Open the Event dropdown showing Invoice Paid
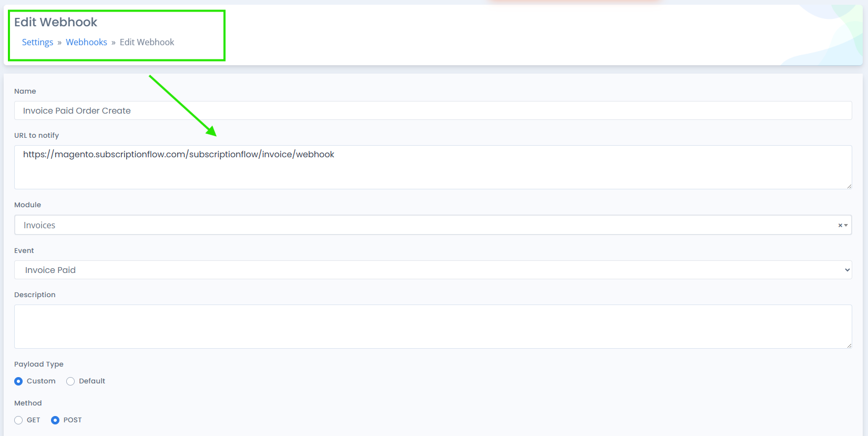 pyautogui.click(x=433, y=270)
